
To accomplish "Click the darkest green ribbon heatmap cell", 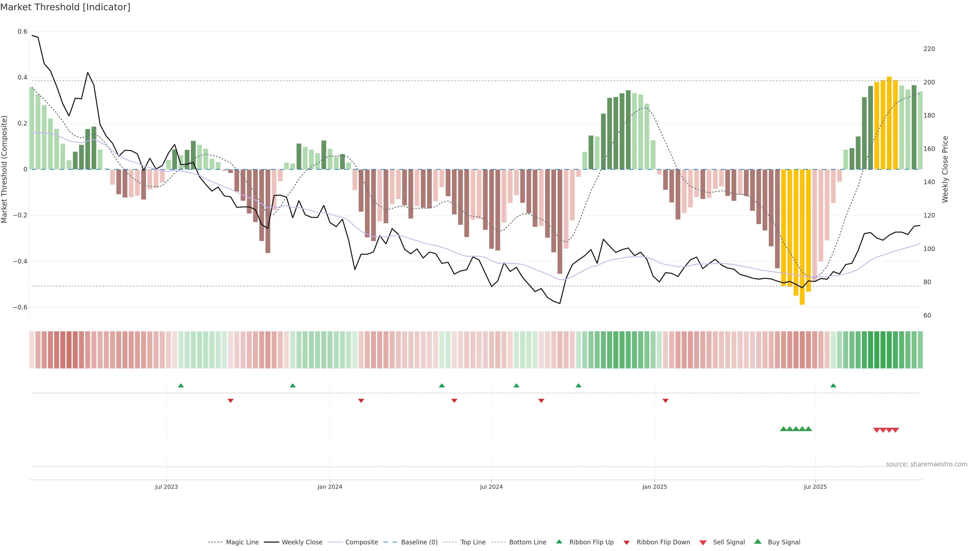I will pyautogui.click(x=877, y=350).
